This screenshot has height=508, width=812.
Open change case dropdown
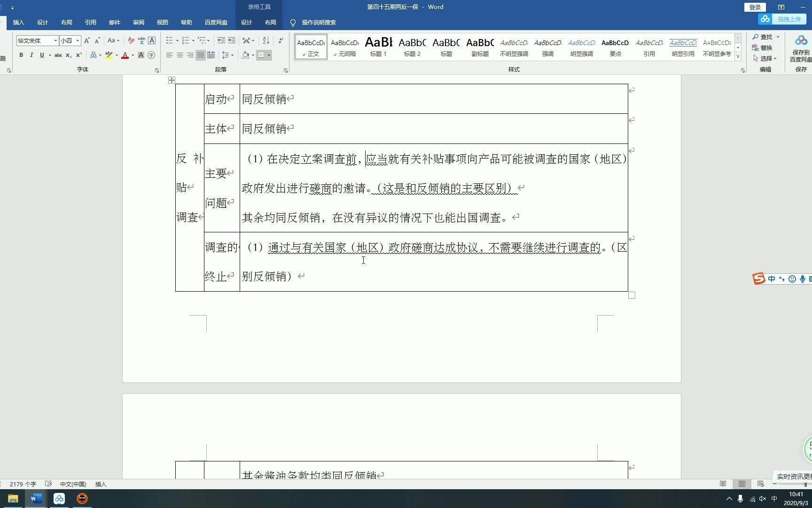click(x=113, y=40)
